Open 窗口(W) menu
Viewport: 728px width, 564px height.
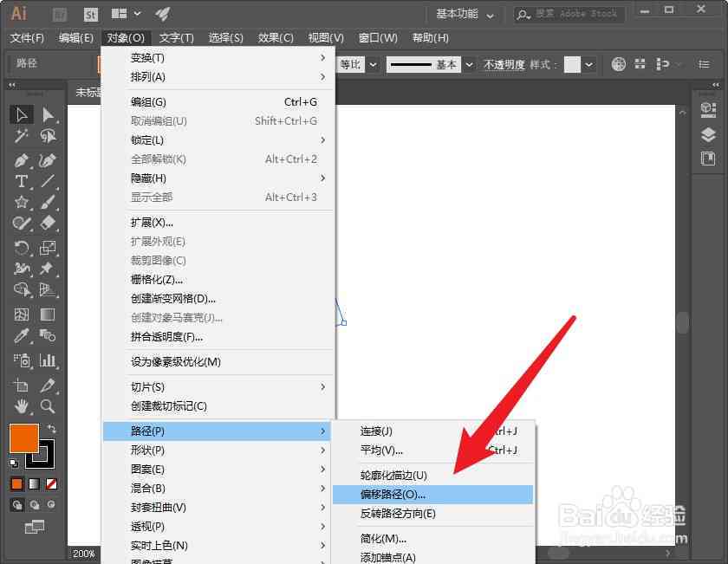(x=378, y=38)
